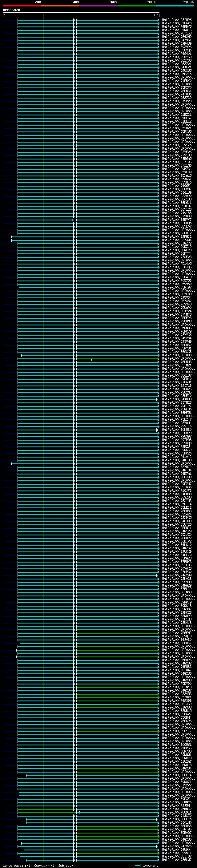Select hit label UniRef100_P47836
Viewport: 197px width, 868px height.
point(177,94)
